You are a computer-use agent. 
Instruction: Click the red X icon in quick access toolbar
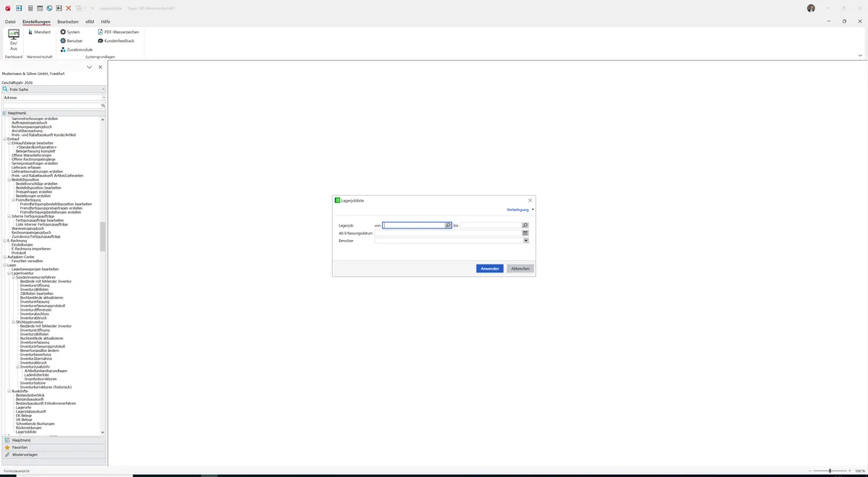(69, 8)
